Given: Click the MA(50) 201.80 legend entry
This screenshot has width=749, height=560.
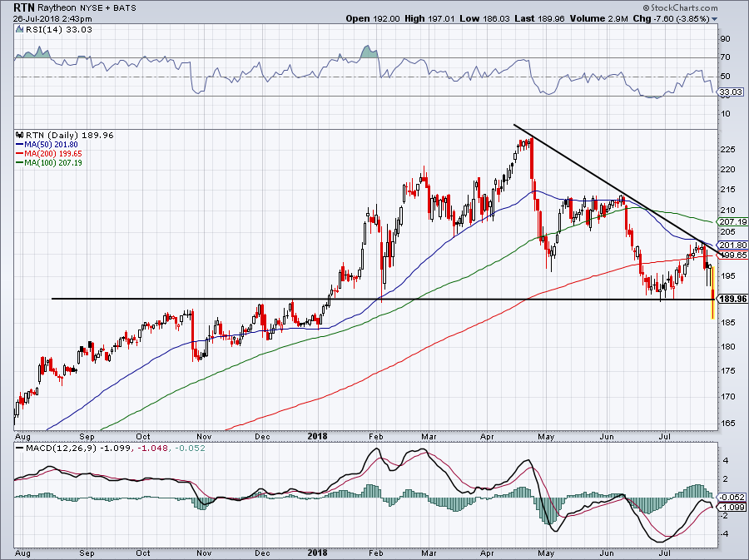Looking at the screenshot, I should 51,145.
